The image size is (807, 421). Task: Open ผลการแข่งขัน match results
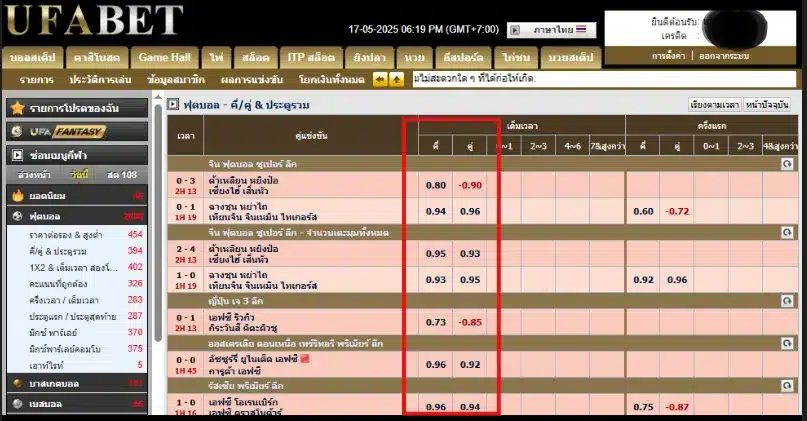tap(252, 80)
